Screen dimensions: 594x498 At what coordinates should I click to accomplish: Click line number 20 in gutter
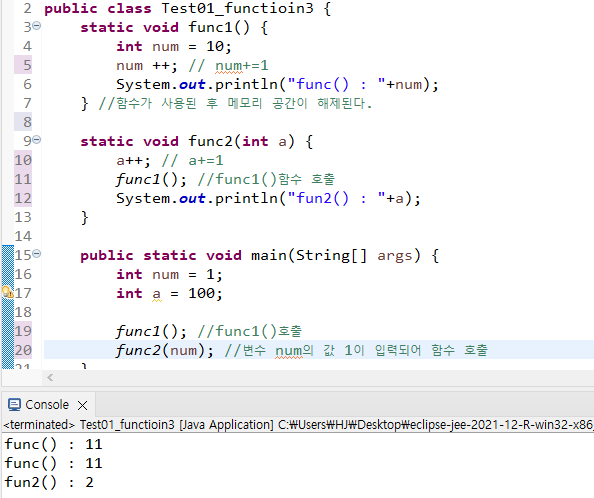23,350
